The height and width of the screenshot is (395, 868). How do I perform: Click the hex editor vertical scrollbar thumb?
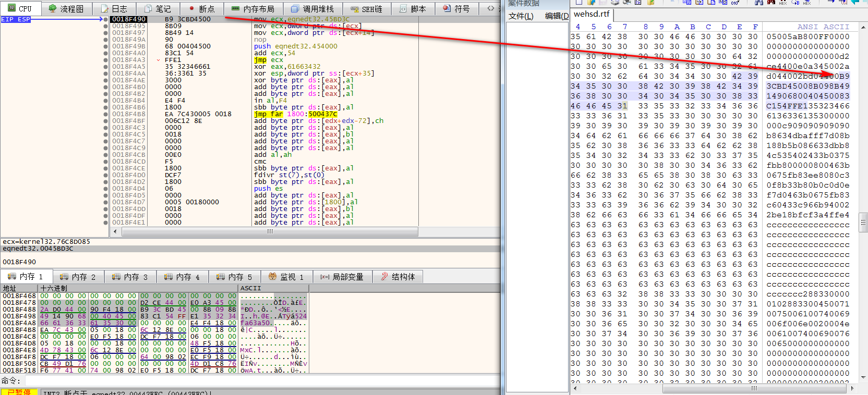863,223
